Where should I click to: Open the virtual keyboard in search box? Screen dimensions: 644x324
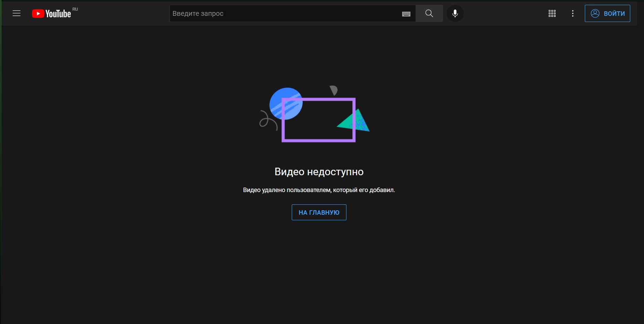(x=406, y=14)
